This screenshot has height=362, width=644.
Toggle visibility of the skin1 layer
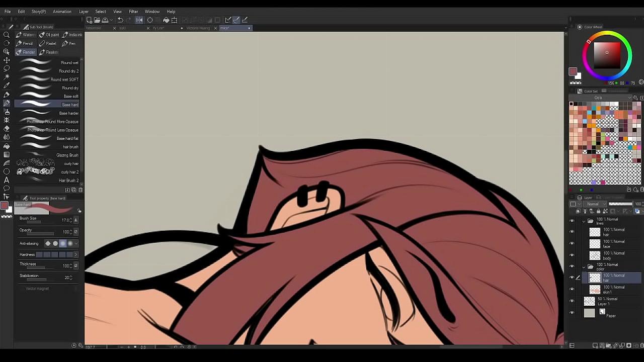point(572,289)
